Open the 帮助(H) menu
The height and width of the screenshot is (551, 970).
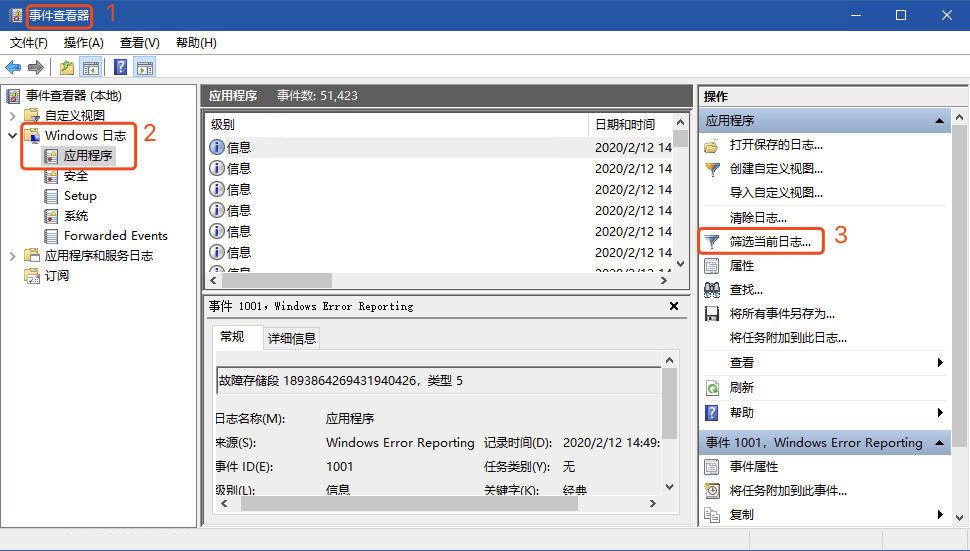(196, 43)
